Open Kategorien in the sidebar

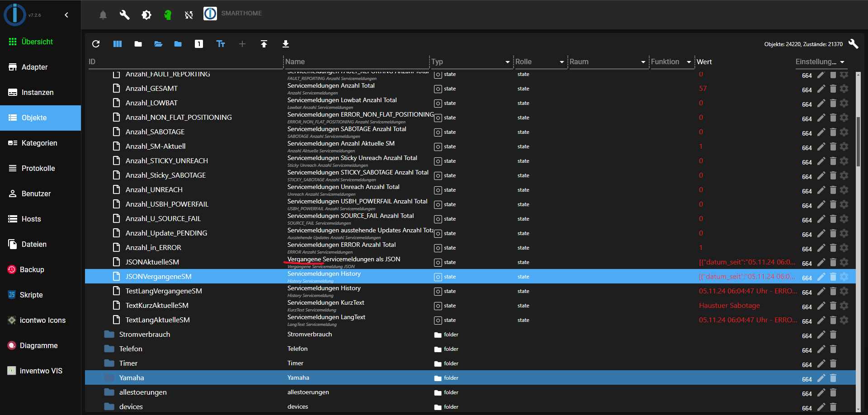tap(40, 143)
